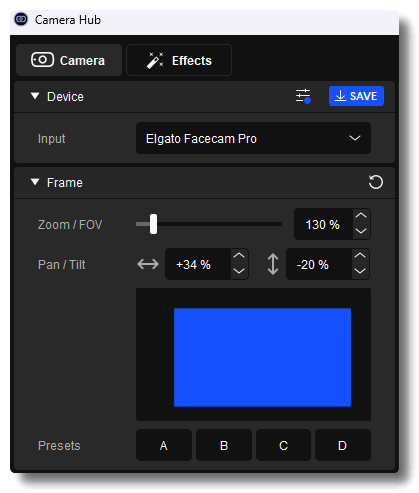This screenshot has height=493, width=419.
Task: Reset Frame settings with the circular arrow
Action: [x=376, y=182]
